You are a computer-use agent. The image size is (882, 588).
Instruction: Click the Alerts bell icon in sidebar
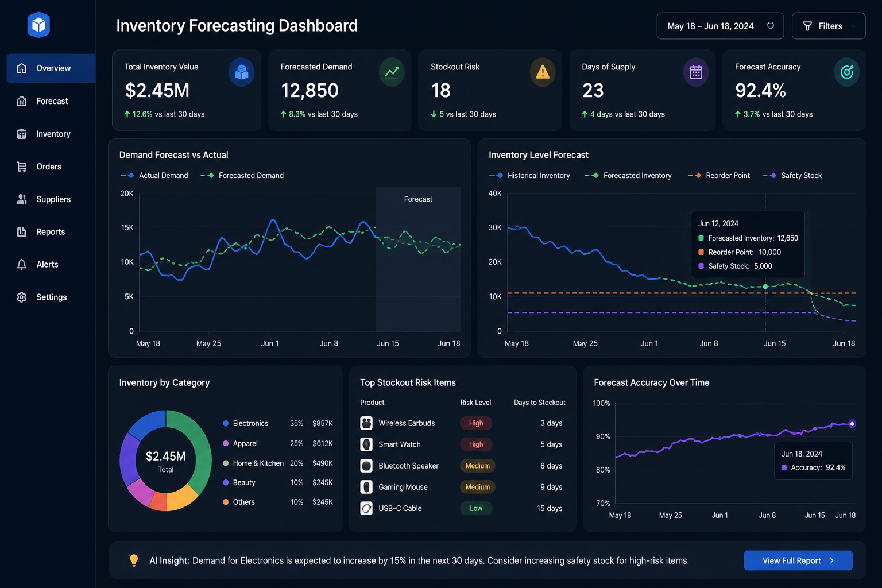(22, 265)
